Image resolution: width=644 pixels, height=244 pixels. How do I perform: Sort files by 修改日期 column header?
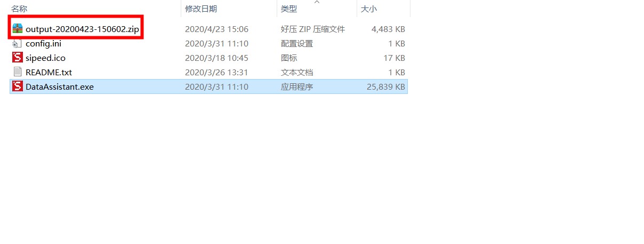(201, 9)
